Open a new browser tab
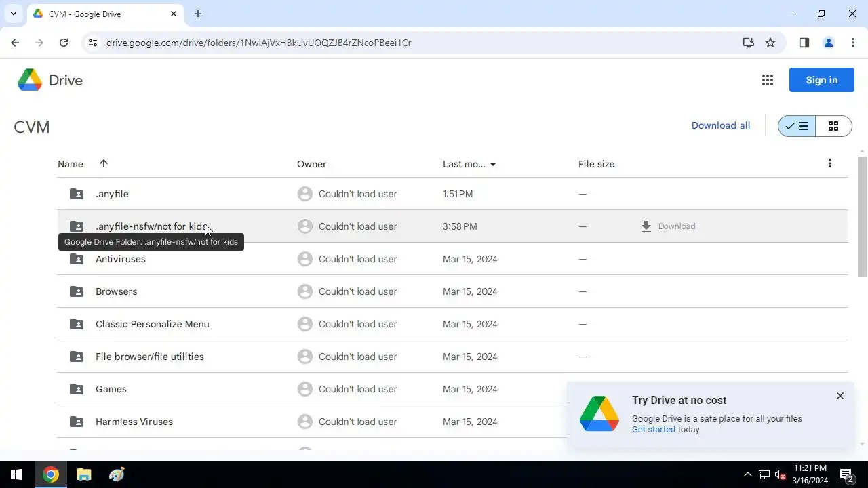This screenshot has height=488, width=868. pyautogui.click(x=198, y=14)
